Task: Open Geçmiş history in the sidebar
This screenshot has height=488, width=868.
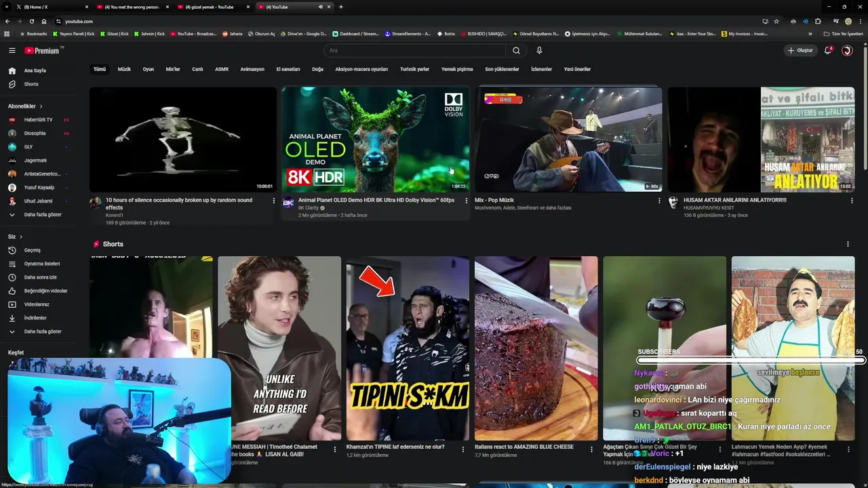Action: 33,250
